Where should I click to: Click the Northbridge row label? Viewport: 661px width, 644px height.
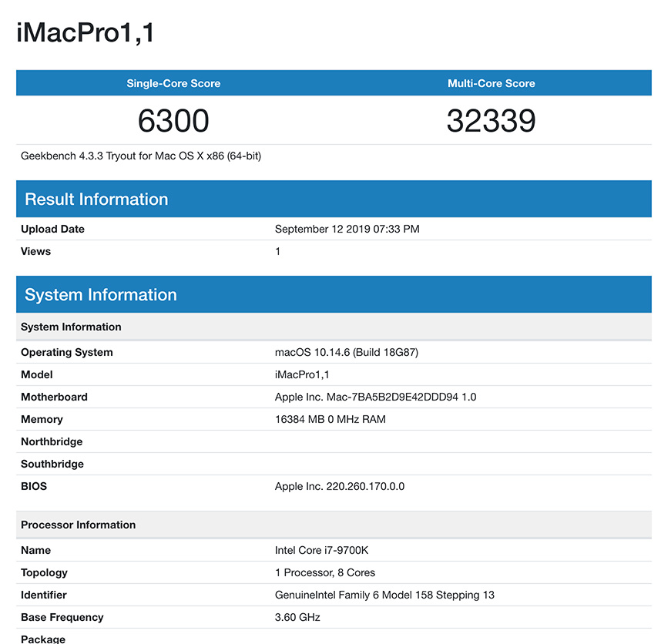coord(52,441)
